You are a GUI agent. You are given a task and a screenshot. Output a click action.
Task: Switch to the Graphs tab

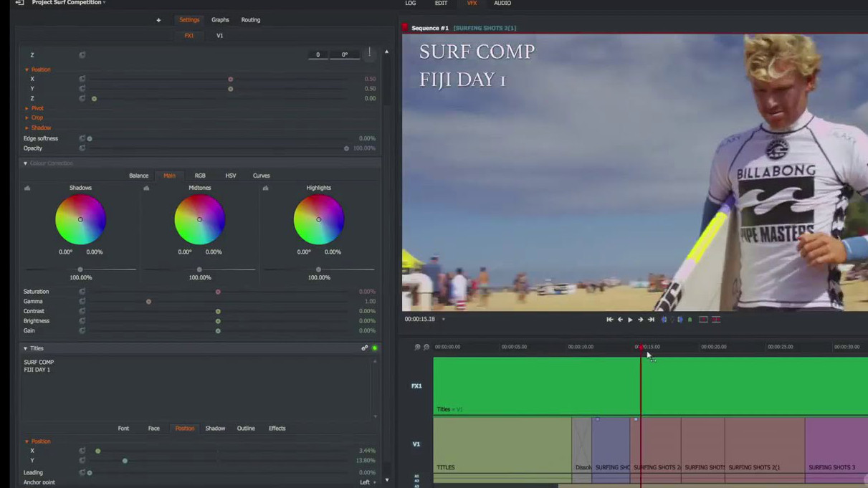(220, 20)
